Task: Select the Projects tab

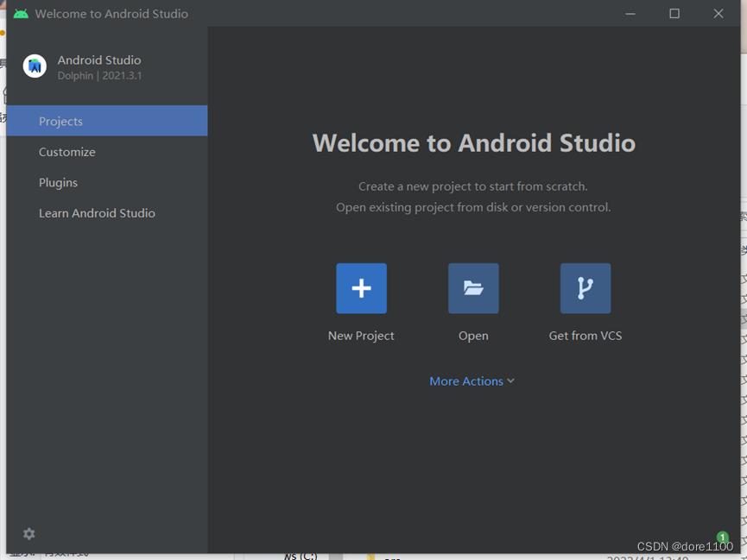Action: point(107,121)
